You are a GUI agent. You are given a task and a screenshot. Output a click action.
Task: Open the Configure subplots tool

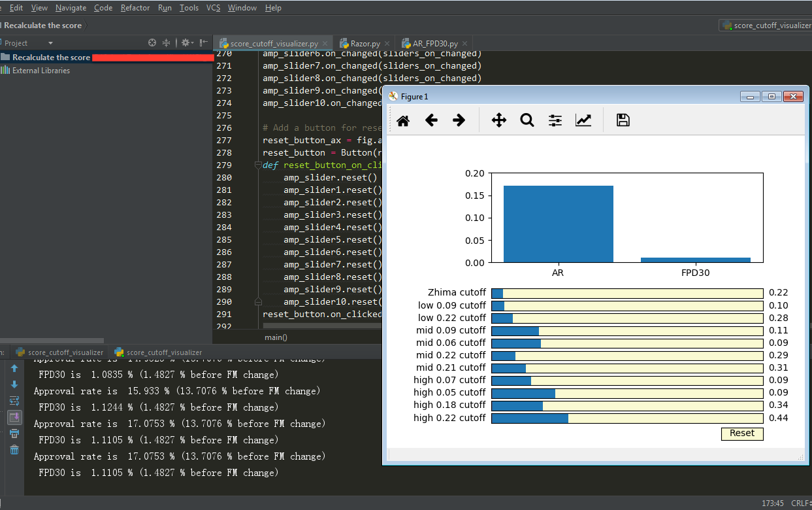pyautogui.click(x=555, y=120)
